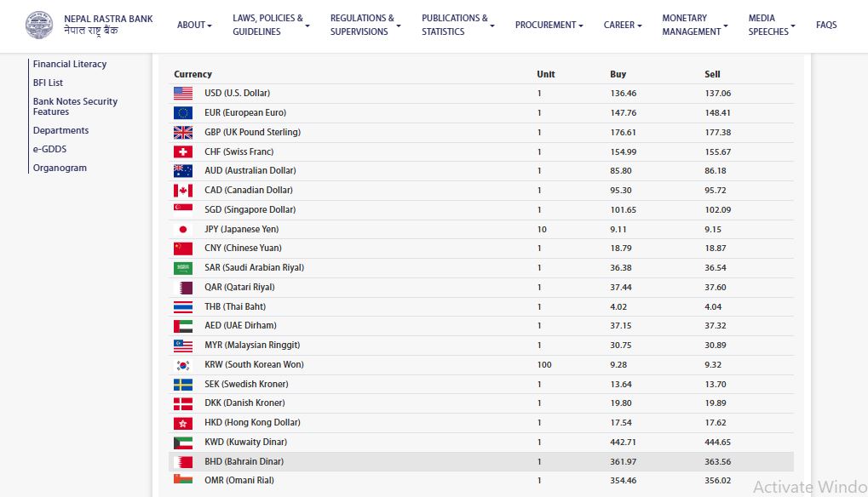Click the Canadian Dollar flag icon

(x=183, y=191)
